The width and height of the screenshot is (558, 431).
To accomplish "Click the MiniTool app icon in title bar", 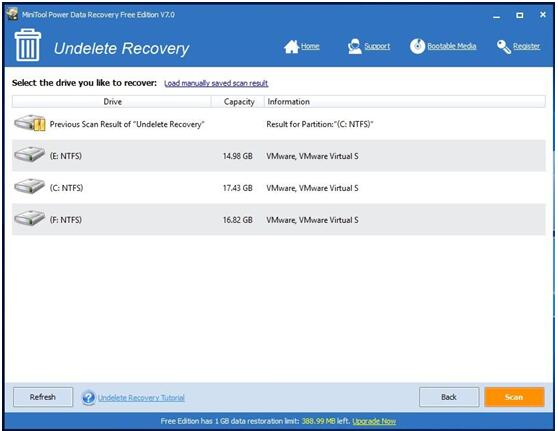I will (12, 14).
